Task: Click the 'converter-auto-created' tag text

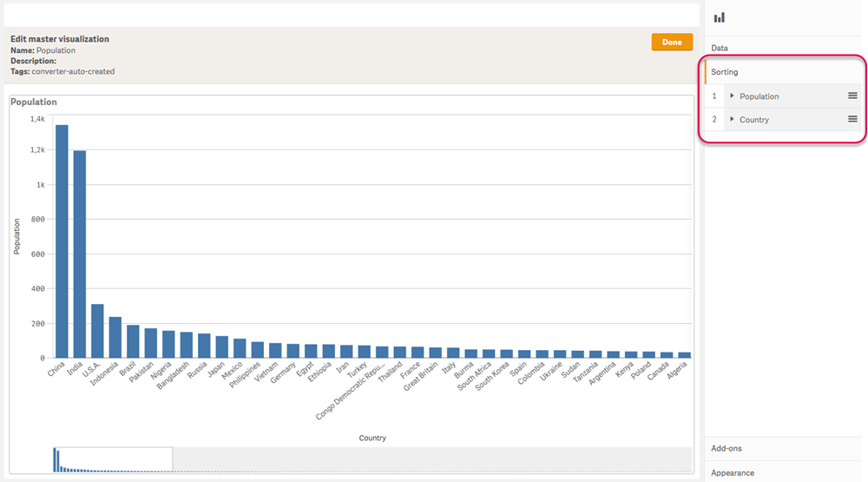Action: (x=73, y=71)
